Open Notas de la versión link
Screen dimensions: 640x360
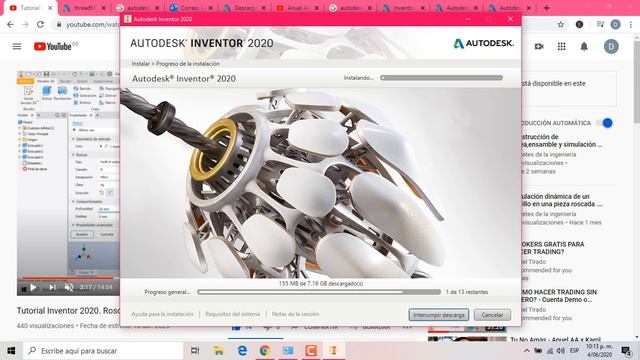coord(296,314)
